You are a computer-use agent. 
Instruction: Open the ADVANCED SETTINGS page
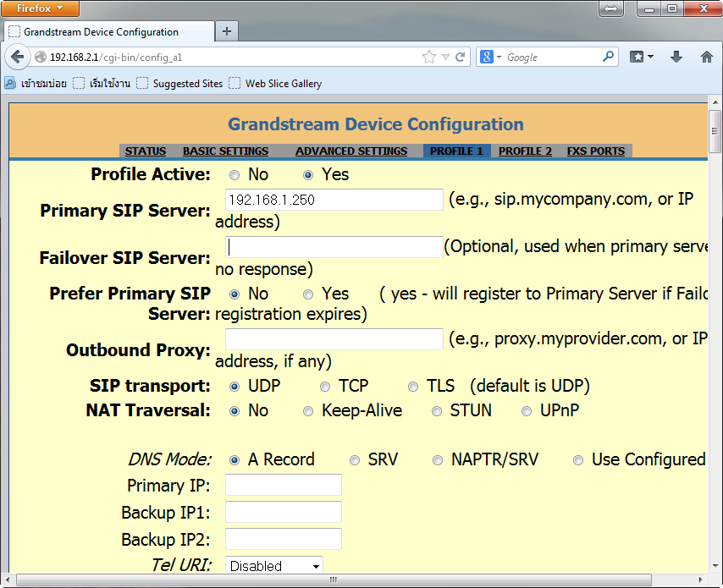coord(351,151)
